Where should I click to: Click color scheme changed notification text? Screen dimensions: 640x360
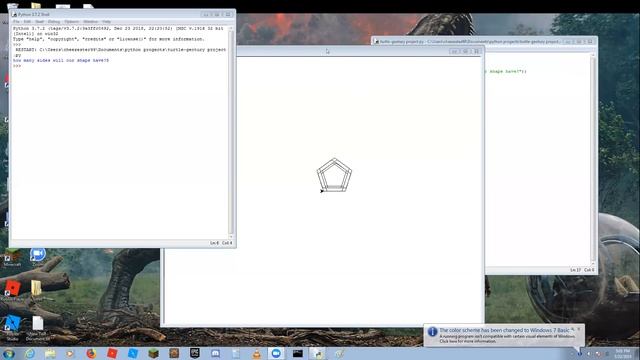tap(504, 330)
